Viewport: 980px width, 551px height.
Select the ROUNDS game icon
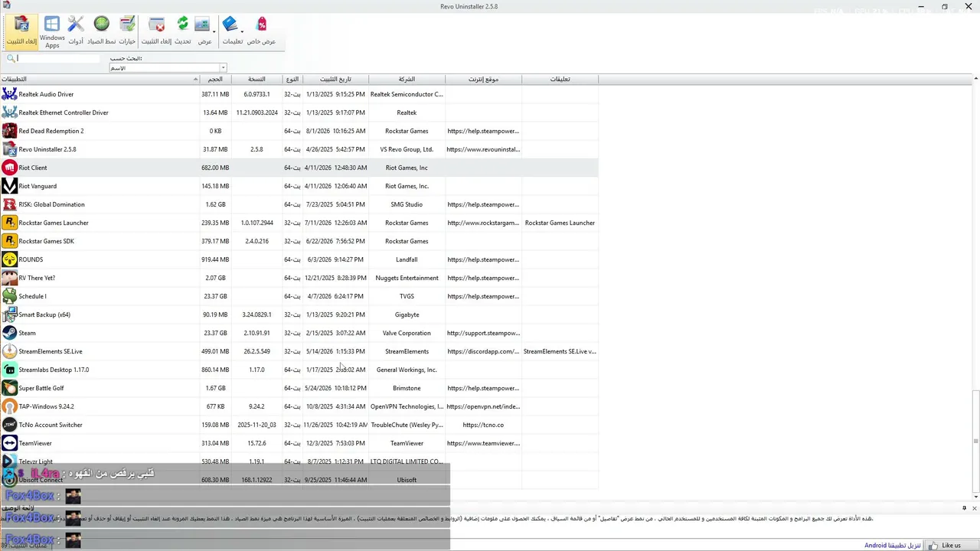click(9, 259)
